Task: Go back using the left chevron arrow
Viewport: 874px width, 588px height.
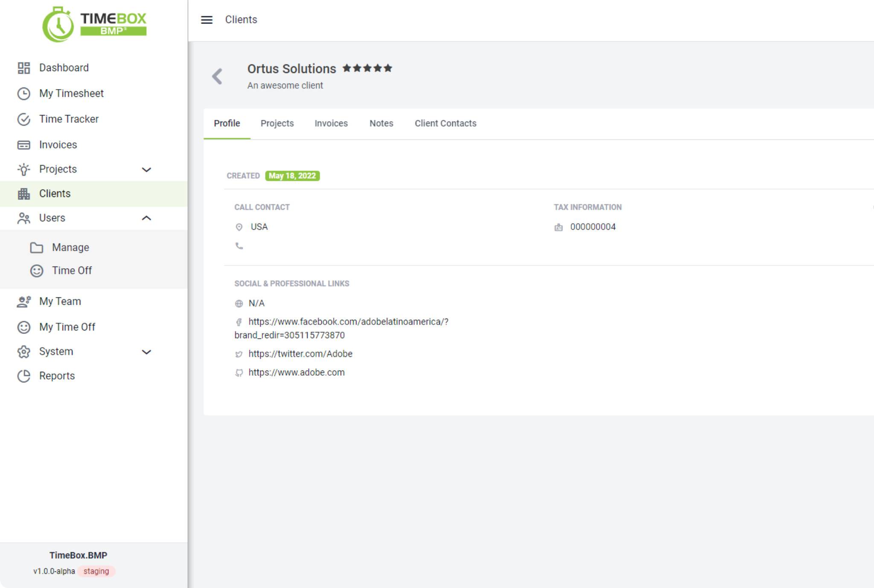Action: point(217,76)
